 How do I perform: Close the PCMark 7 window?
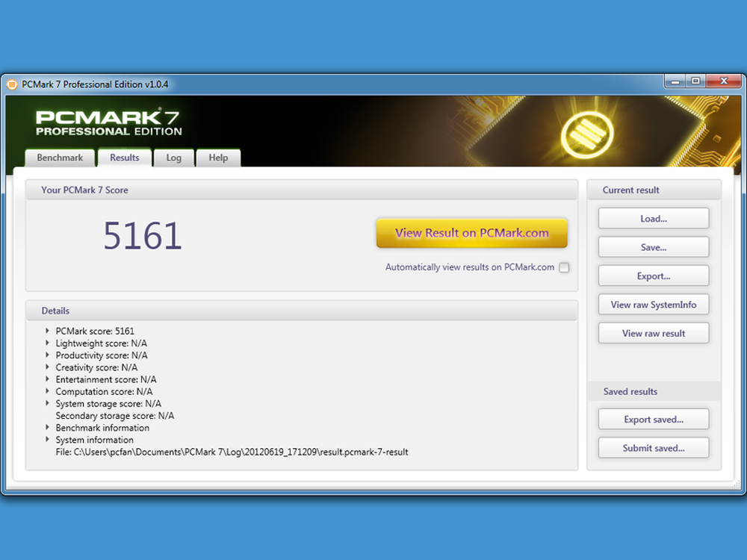(724, 81)
